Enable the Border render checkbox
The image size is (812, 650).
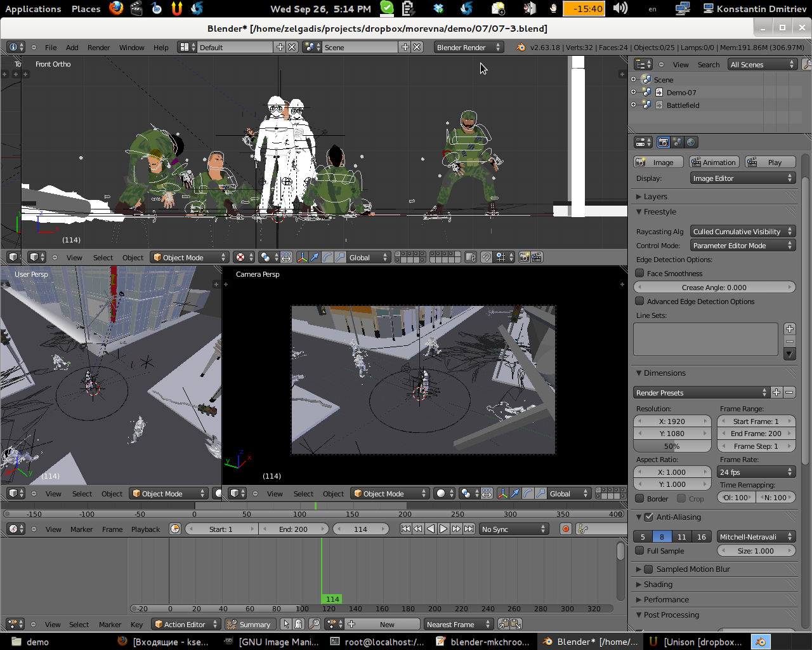pos(639,498)
